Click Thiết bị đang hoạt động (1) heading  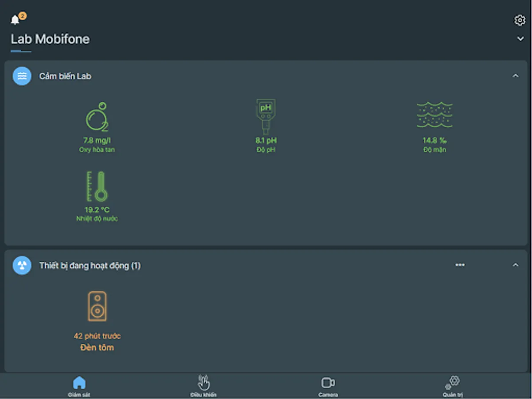coord(90,266)
